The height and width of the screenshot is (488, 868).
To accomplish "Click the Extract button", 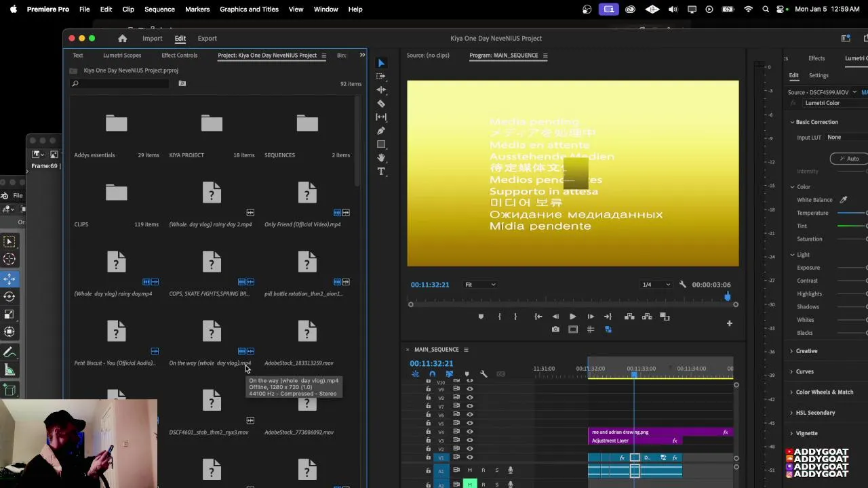I will (x=647, y=317).
